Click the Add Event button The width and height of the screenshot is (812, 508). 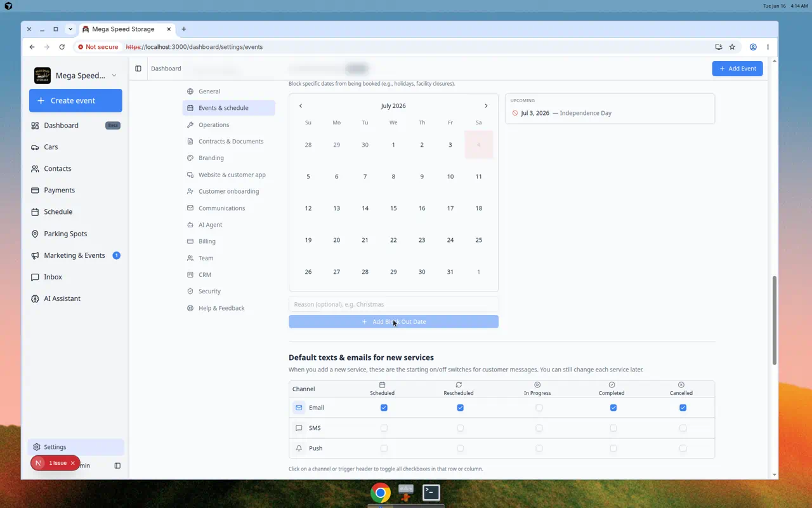[x=737, y=69]
